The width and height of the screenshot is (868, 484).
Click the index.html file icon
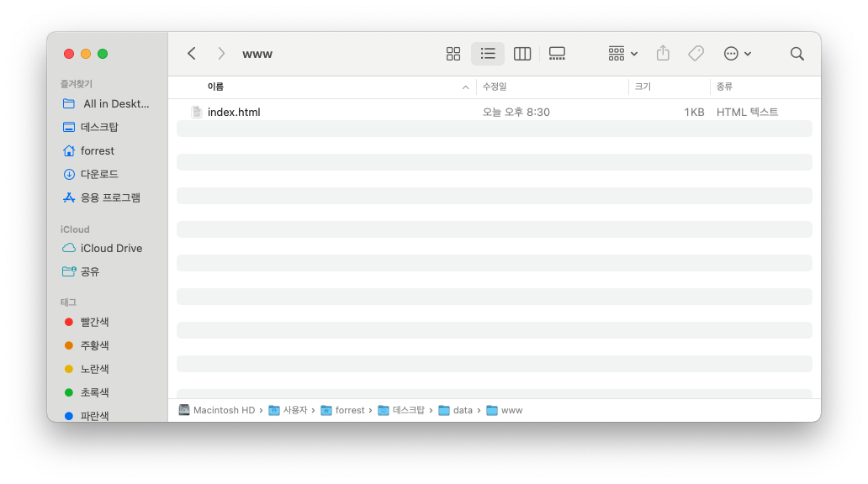tap(197, 113)
